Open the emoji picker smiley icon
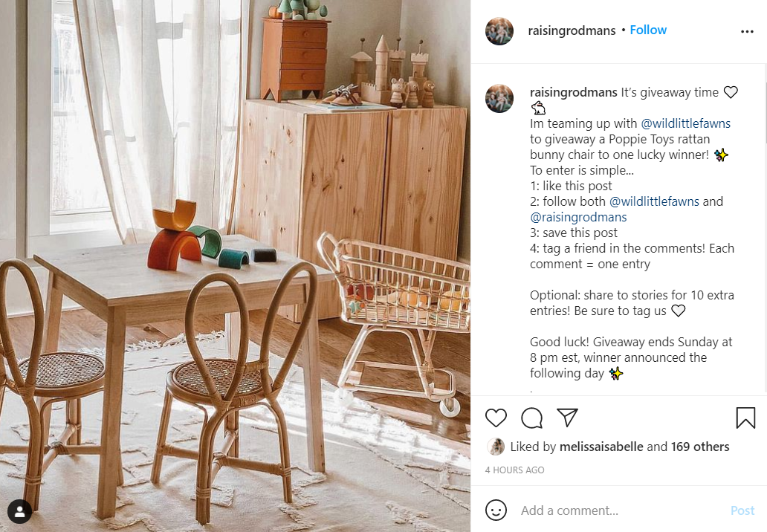This screenshot has width=767, height=532. click(496, 510)
